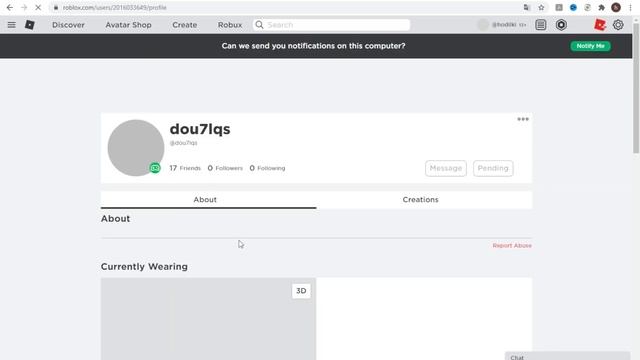The width and height of the screenshot is (640, 360).
Task: Click the light circular extension icon
Action: coord(587,7)
